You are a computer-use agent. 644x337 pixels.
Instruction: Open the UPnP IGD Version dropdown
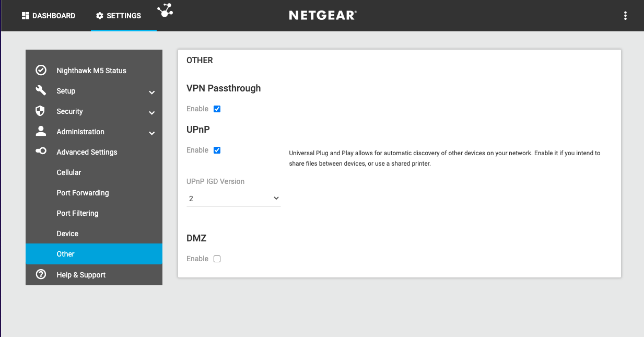233,199
